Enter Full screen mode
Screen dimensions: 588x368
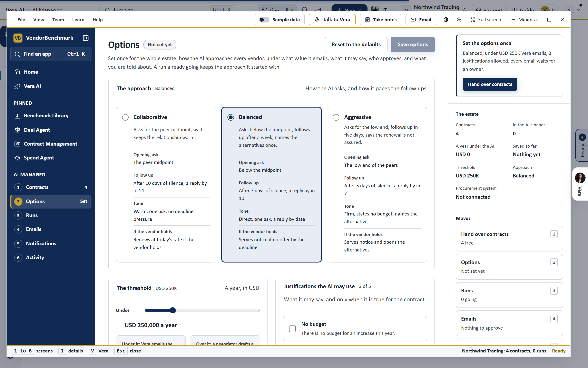[486, 20]
